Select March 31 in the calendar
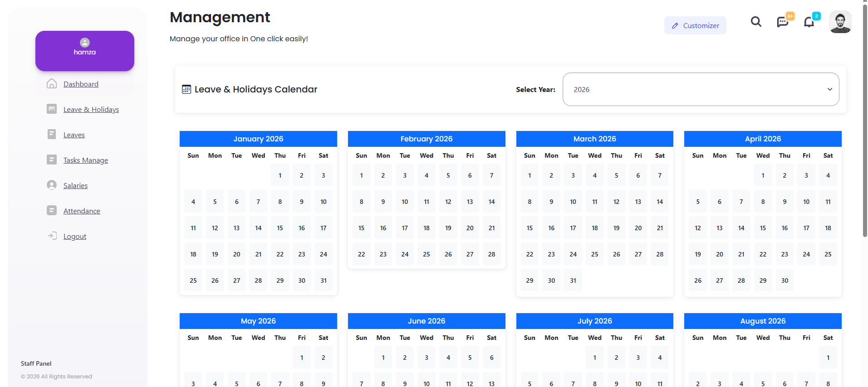 (573, 281)
